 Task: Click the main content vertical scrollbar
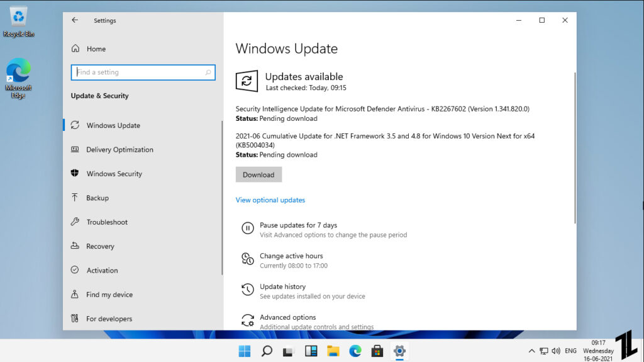pos(575,148)
